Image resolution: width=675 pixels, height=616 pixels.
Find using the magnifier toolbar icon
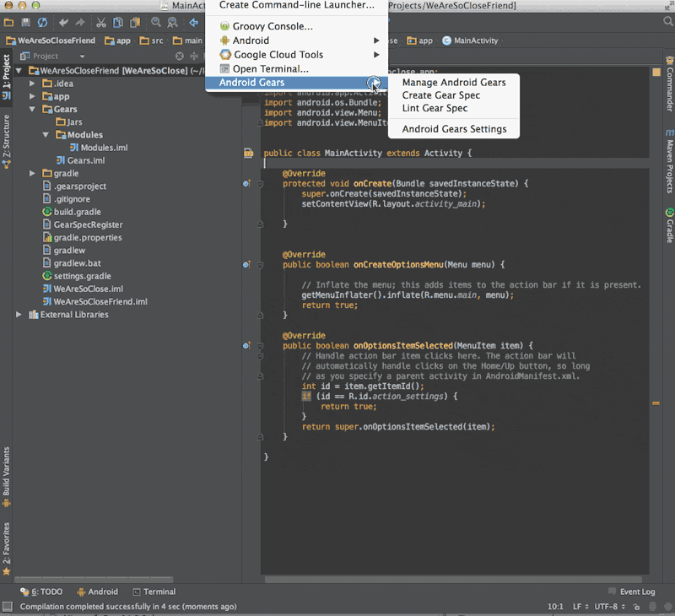pos(156,23)
